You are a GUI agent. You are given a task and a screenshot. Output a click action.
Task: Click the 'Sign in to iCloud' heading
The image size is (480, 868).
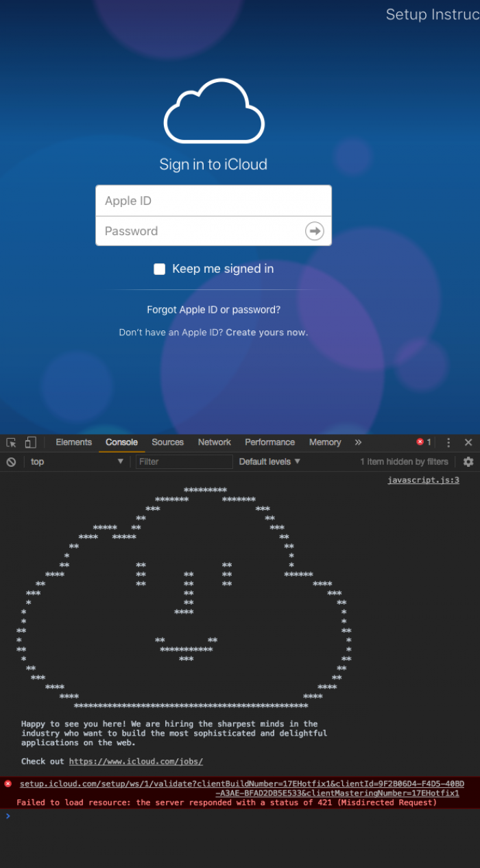tap(213, 165)
